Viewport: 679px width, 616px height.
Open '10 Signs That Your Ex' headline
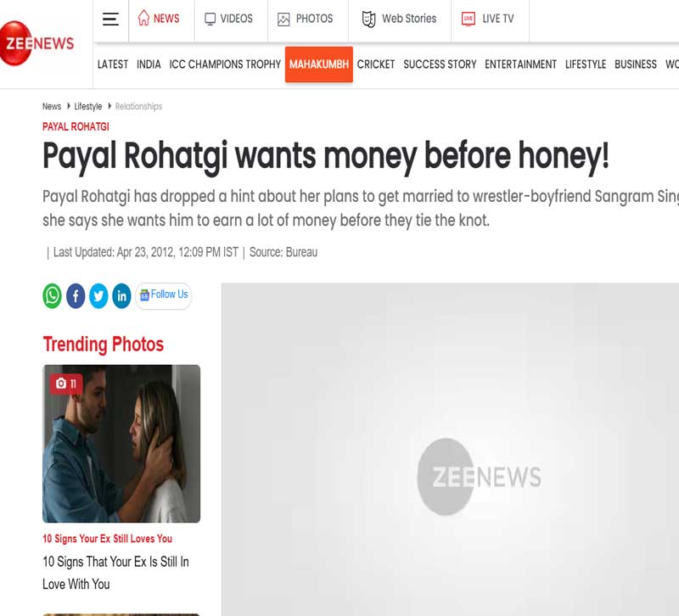115,573
